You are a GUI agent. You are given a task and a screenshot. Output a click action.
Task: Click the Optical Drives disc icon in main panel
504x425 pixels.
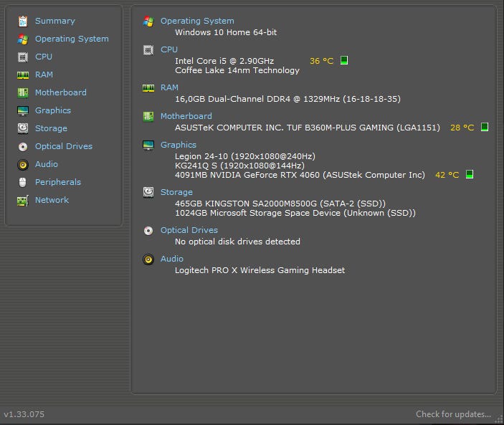tap(148, 231)
